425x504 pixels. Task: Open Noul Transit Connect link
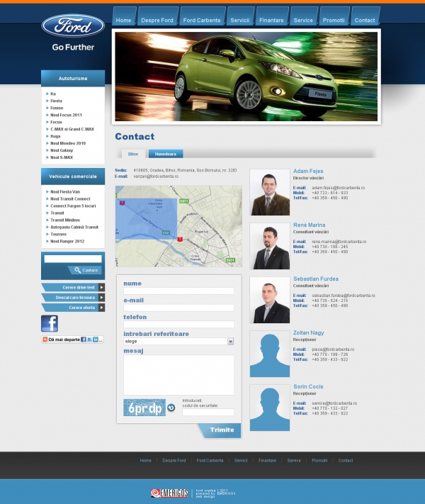(x=70, y=199)
